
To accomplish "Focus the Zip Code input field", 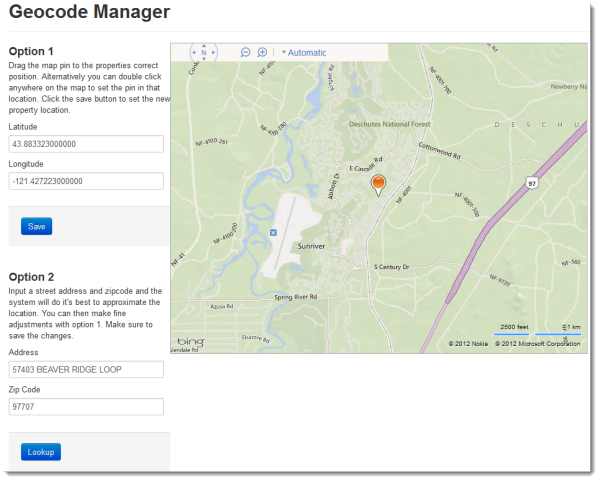I will click(x=86, y=407).
